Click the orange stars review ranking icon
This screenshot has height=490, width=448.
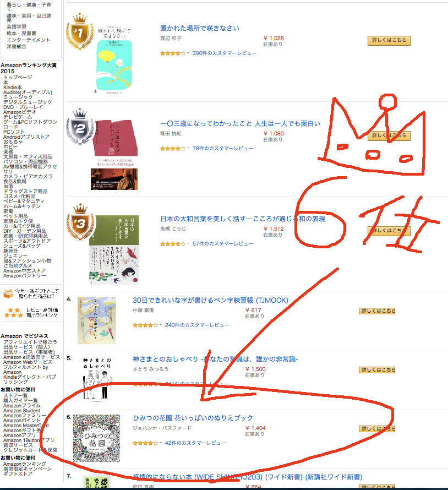tap(13, 313)
